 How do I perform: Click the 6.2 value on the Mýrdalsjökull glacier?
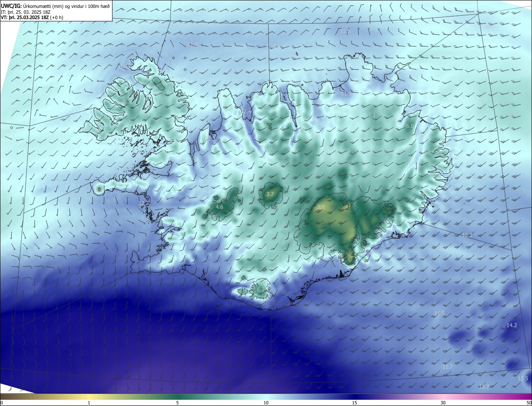pyautogui.click(x=261, y=289)
